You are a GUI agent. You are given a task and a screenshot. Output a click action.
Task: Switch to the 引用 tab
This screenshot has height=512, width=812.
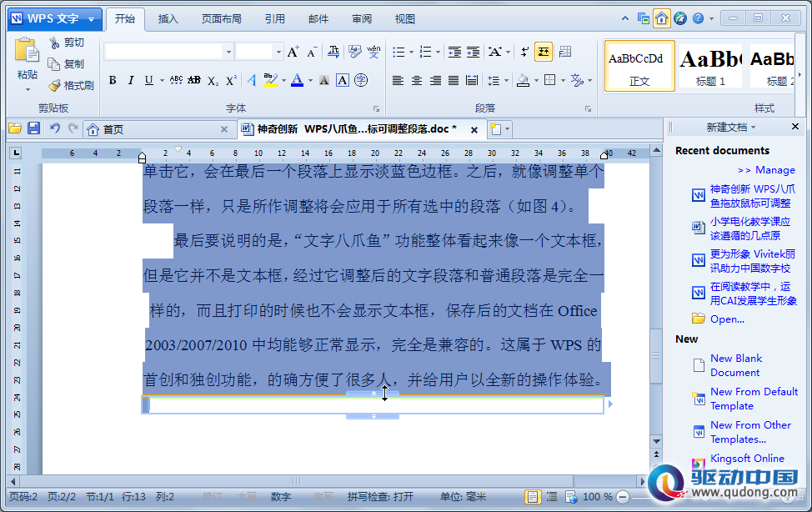[x=275, y=19]
